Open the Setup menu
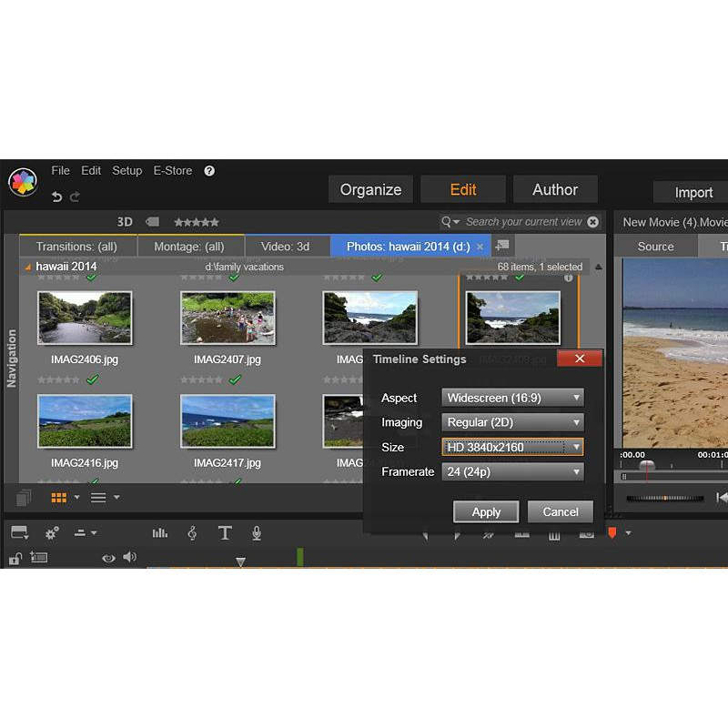Viewport: 728px width, 728px height. [x=127, y=170]
